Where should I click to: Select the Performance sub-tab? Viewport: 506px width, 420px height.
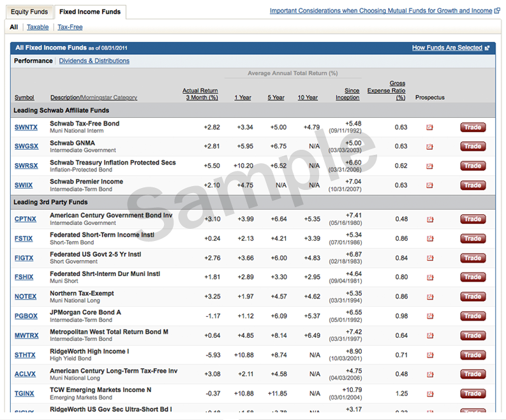pyautogui.click(x=33, y=61)
